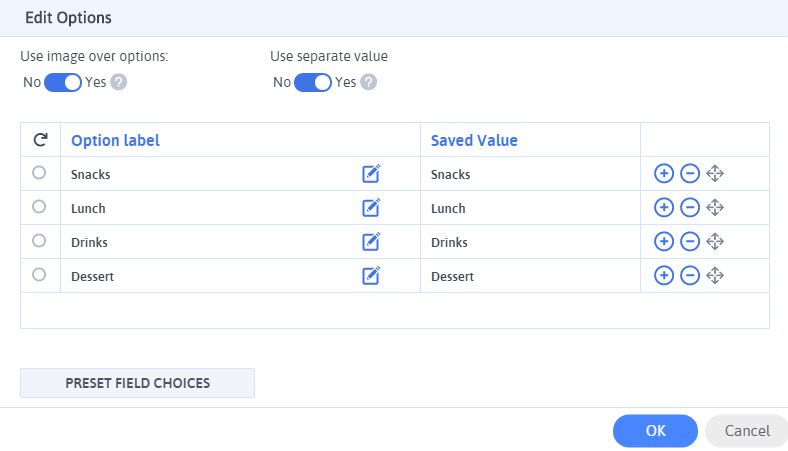Click the Lunch saved value field
This screenshot has width=788, height=451.
coord(530,208)
